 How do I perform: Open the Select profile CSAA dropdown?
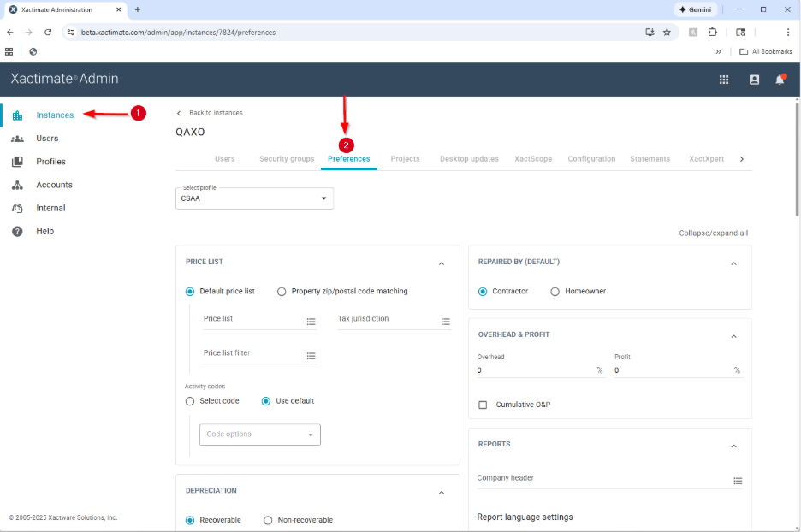[254, 198]
